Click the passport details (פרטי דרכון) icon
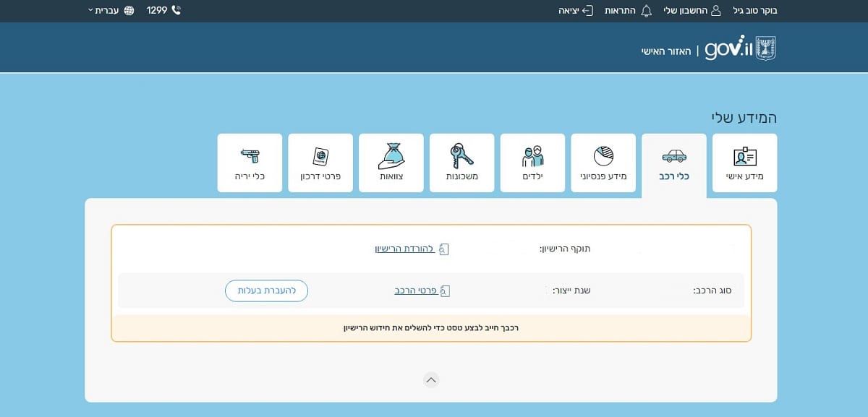868x417 pixels. click(x=320, y=156)
